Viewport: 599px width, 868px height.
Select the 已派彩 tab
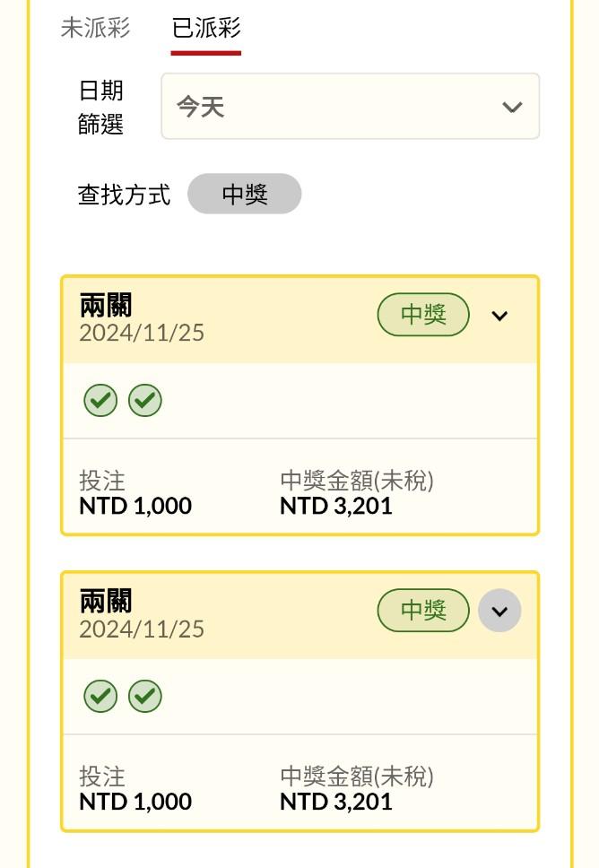click(206, 28)
